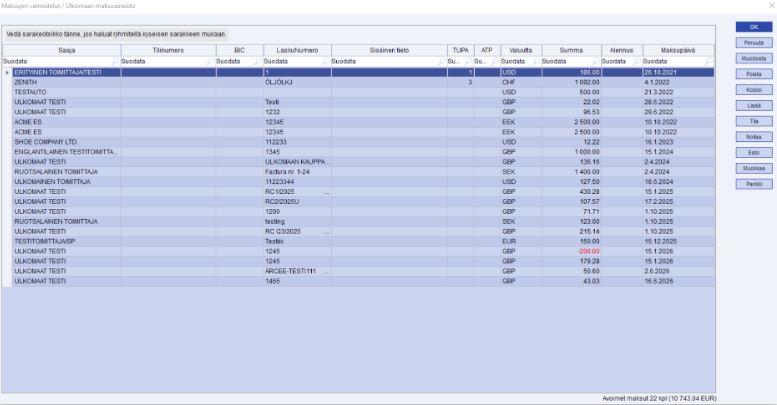Click the Tila button
The image size is (777, 405).
click(754, 121)
